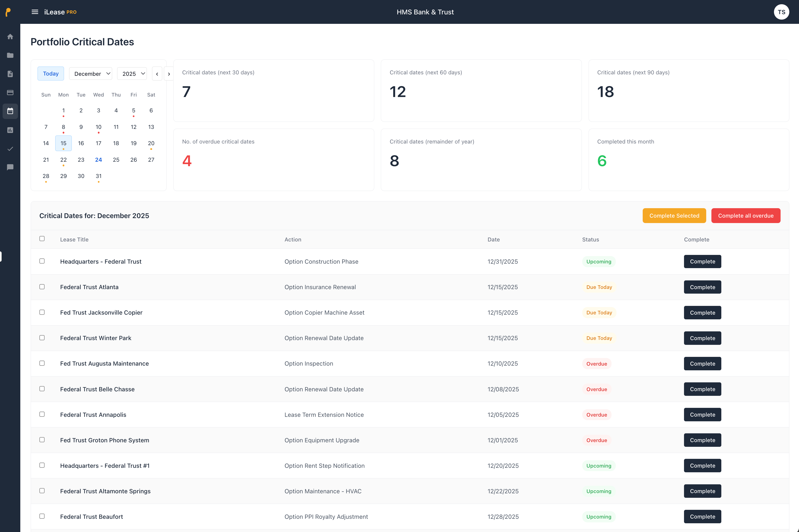This screenshot has height=532, width=799.
Task: Click the Complete all overdue button
Action: click(745, 215)
